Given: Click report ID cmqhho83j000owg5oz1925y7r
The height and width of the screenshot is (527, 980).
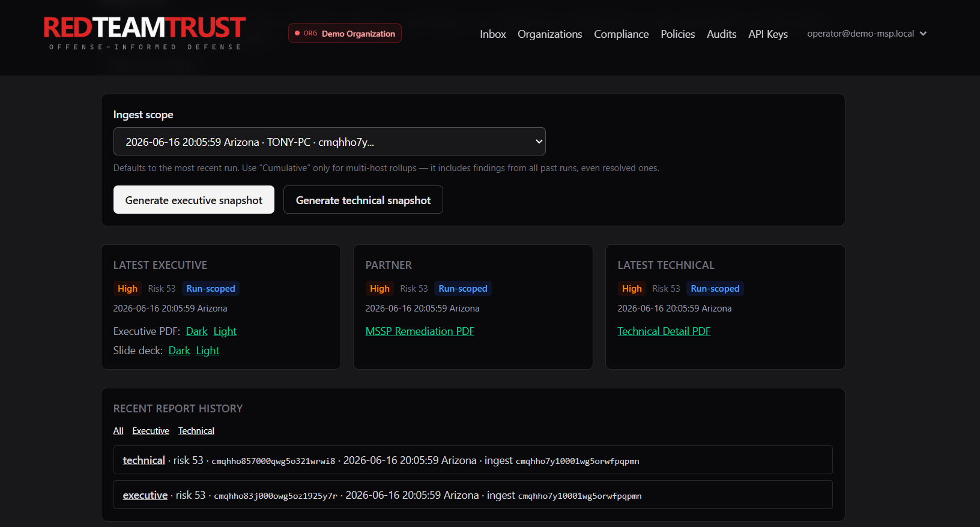Looking at the screenshot, I should 276,496.
